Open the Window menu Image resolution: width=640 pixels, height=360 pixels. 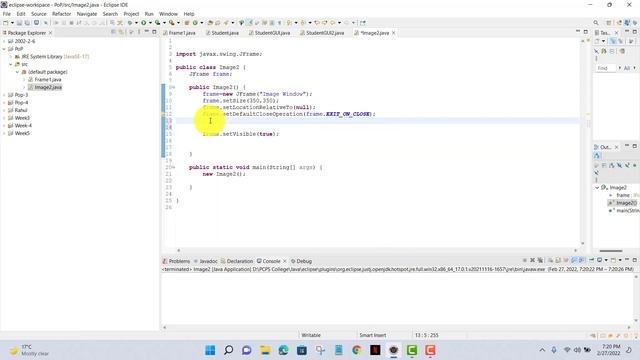(168, 14)
